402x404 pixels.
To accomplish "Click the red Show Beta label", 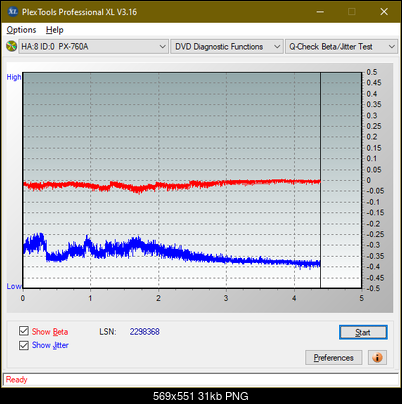I will tap(50, 332).
